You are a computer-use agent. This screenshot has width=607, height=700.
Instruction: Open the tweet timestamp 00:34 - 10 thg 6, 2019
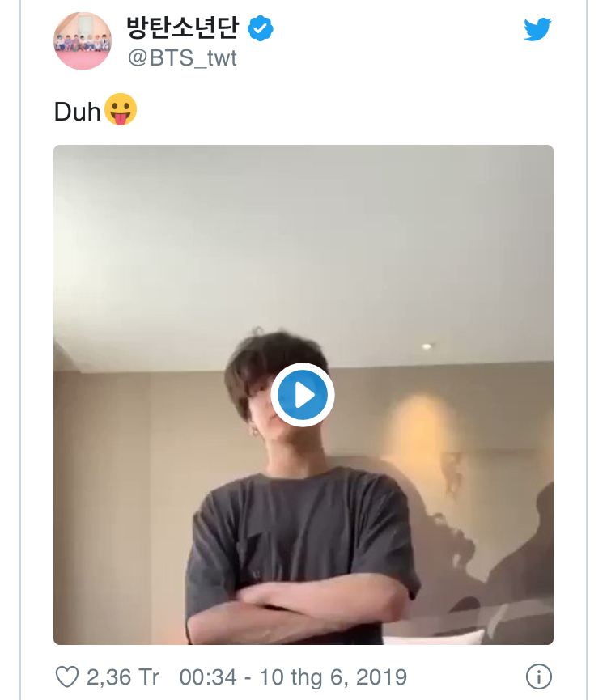293,677
